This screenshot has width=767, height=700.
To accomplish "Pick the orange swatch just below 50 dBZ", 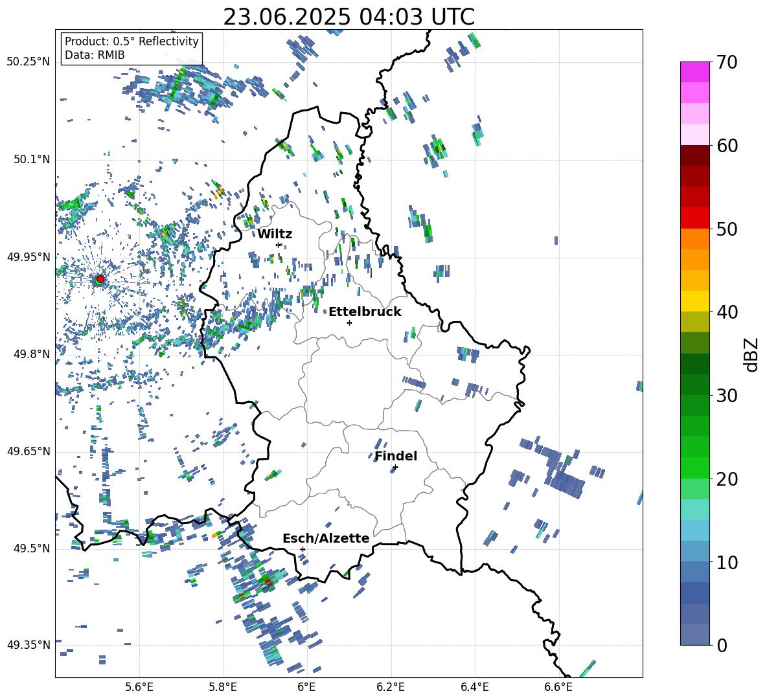I will point(694,238).
